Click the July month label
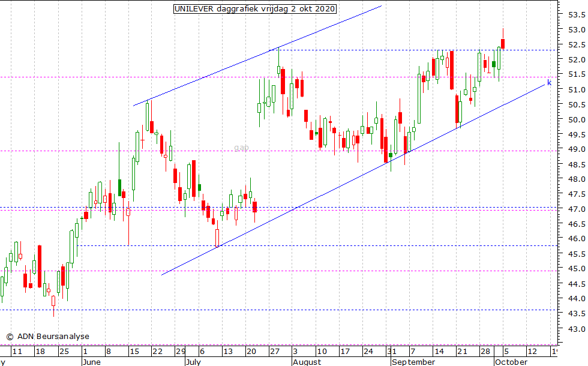The height and width of the screenshot is (366, 588). coord(193,362)
